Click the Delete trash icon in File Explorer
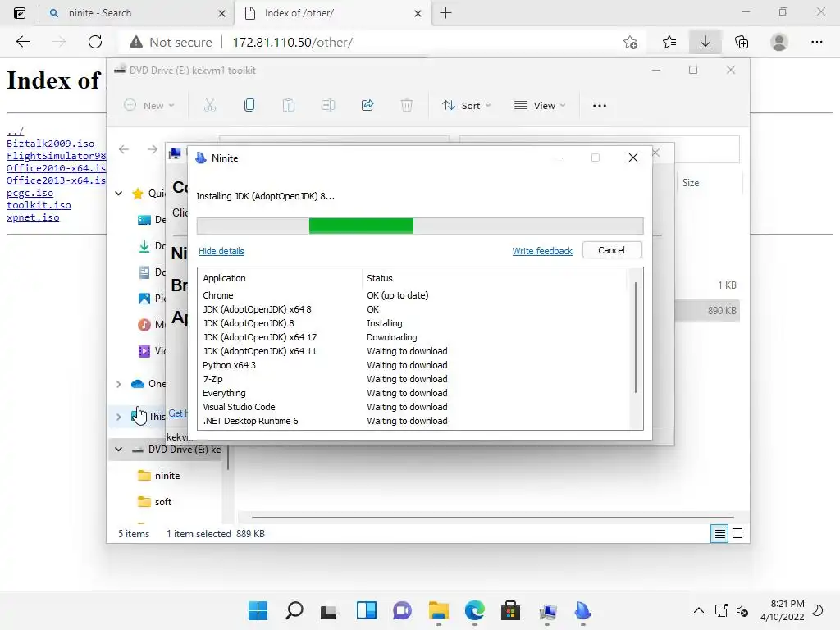 pyautogui.click(x=407, y=106)
